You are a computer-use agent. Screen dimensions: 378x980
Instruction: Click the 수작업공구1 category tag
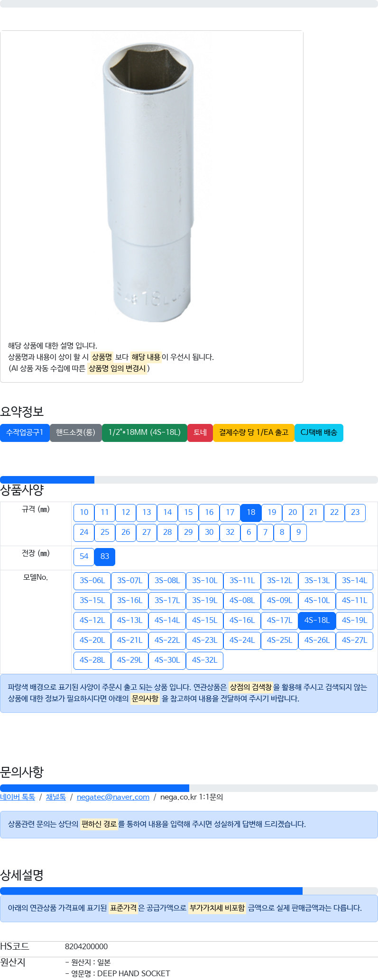coord(25,433)
